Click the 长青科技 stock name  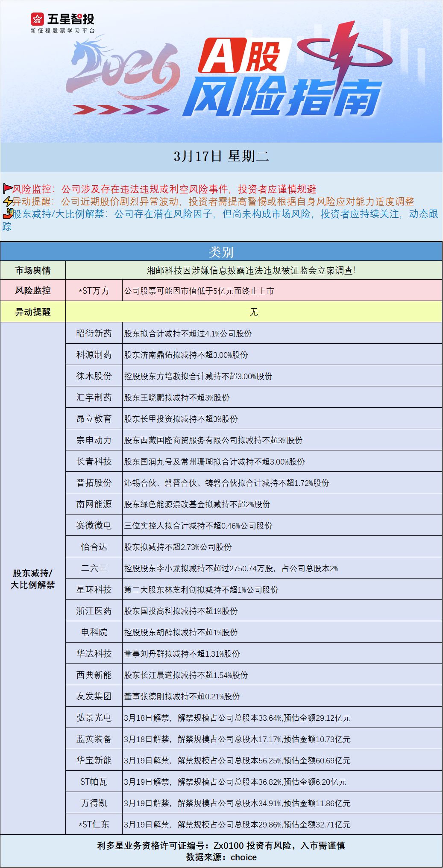[x=94, y=462]
